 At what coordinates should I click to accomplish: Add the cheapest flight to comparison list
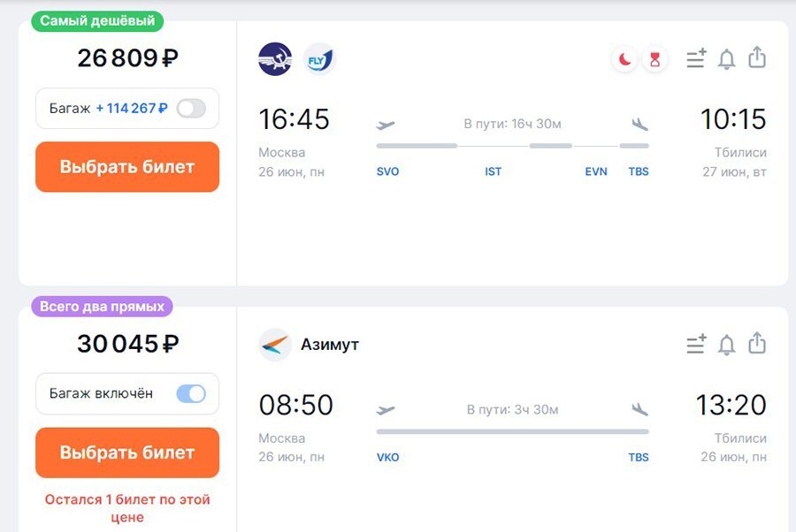point(695,57)
